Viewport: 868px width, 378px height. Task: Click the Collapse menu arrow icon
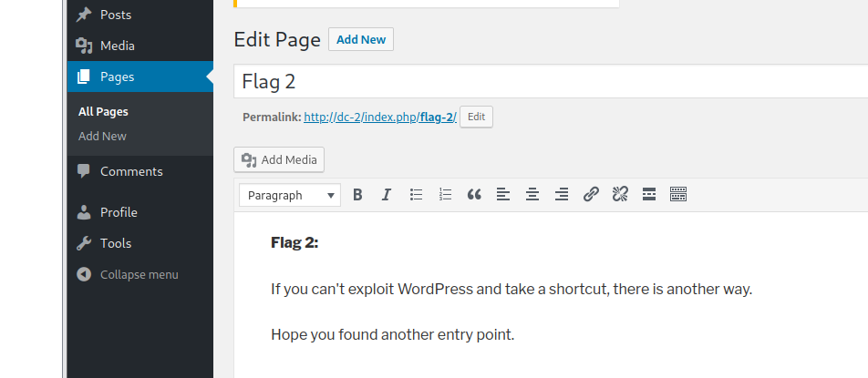coord(84,275)
